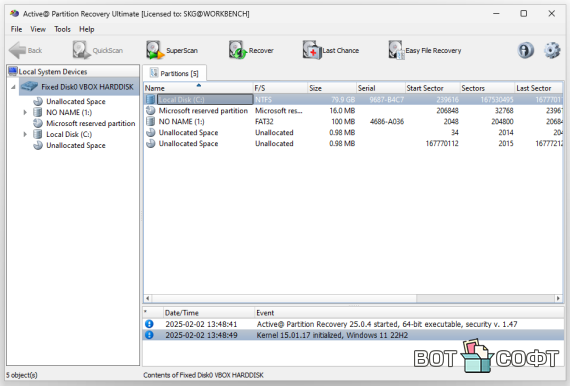Click info icon of 13:48:49 log entry

point(149,335)
